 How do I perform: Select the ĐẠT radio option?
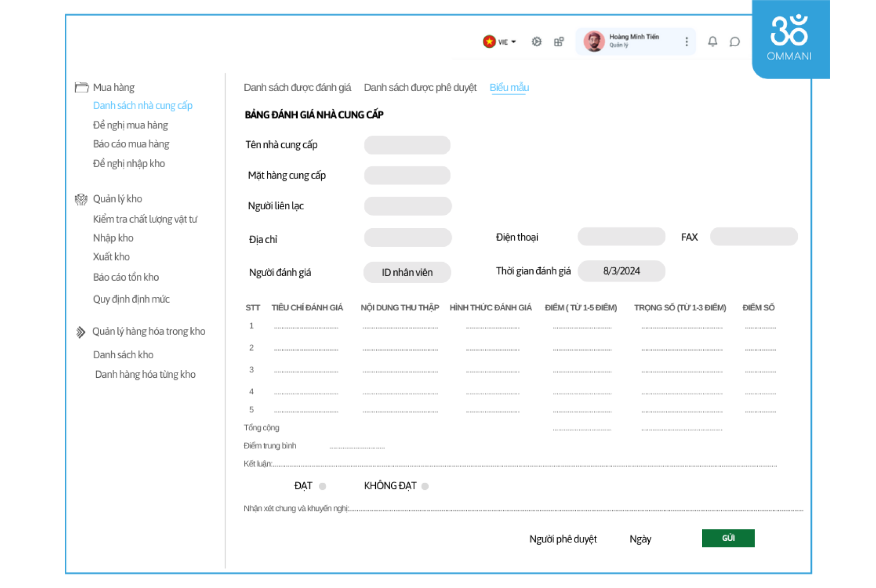(322, 486)
